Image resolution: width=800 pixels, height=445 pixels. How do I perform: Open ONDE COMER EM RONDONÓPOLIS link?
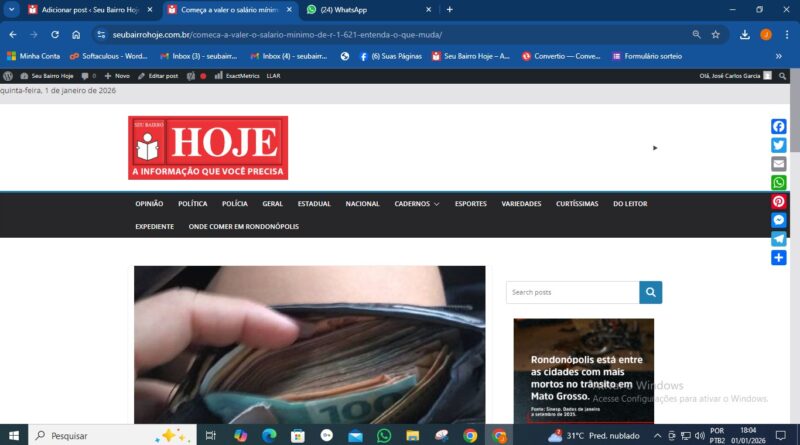coord(243,226)
